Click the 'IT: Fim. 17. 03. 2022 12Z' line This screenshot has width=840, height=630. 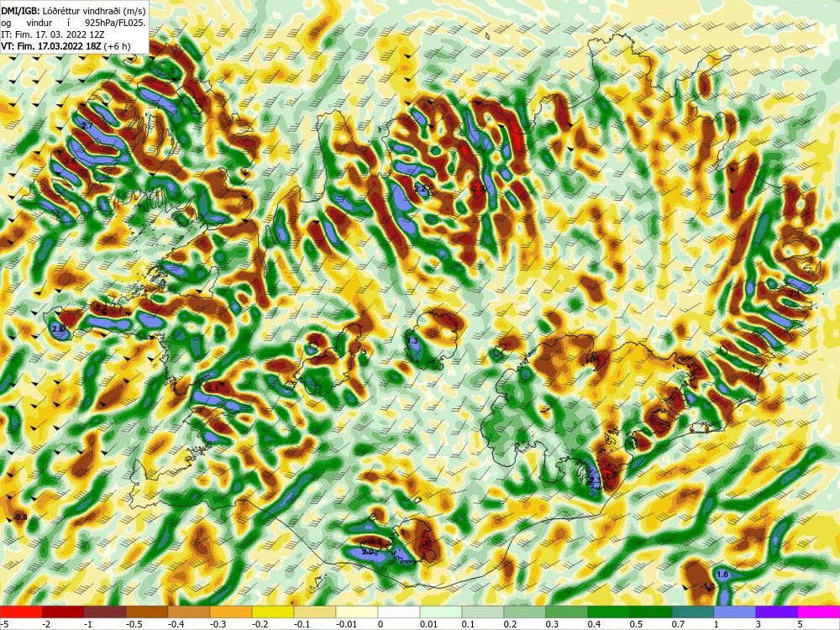(53, 34)
